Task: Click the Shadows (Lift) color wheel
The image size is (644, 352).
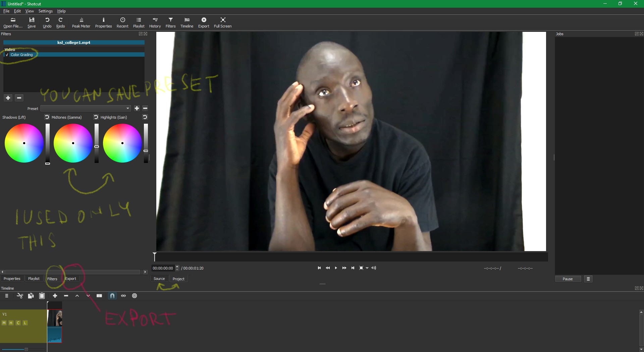Action: pos(24,143)
